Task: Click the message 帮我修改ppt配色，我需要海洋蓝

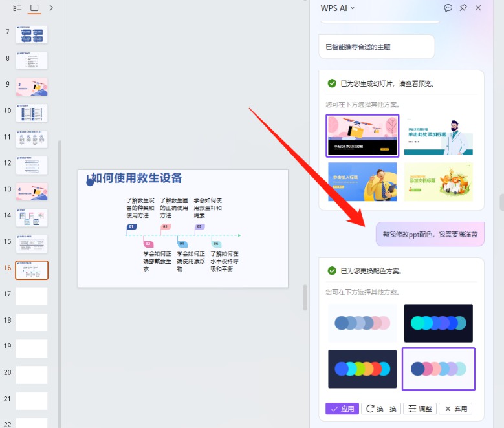Action: point(430,234)
